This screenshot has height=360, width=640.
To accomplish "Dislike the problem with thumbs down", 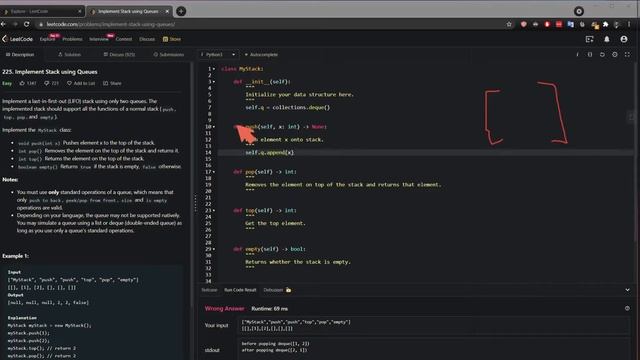I will pos(51,83).
